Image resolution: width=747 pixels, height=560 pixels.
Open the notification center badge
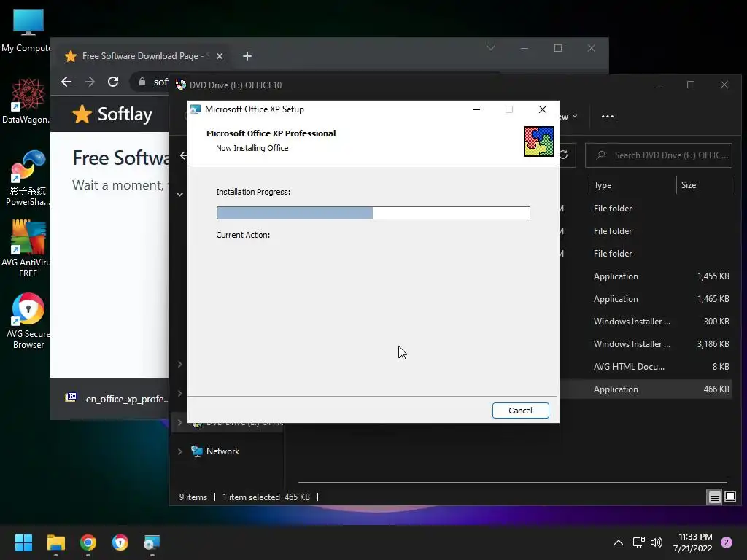[x=727, y=542]
